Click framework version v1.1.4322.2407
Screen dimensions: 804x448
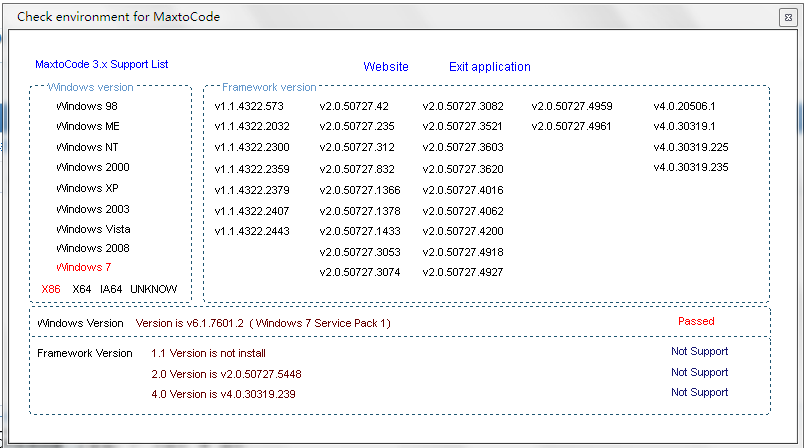click(x=252, y=211)
